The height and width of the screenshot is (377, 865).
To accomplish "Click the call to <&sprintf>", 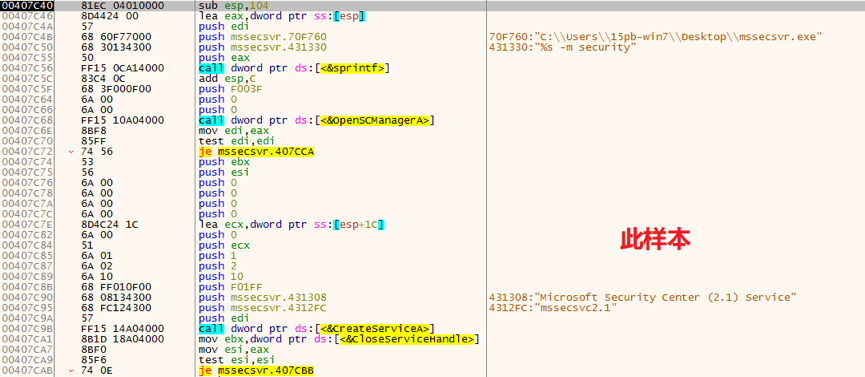I will [295, 68].
